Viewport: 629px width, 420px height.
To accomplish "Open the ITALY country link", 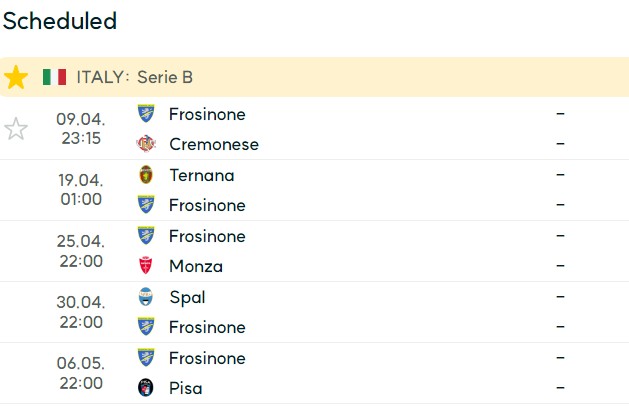I will (x=103, y=77).
